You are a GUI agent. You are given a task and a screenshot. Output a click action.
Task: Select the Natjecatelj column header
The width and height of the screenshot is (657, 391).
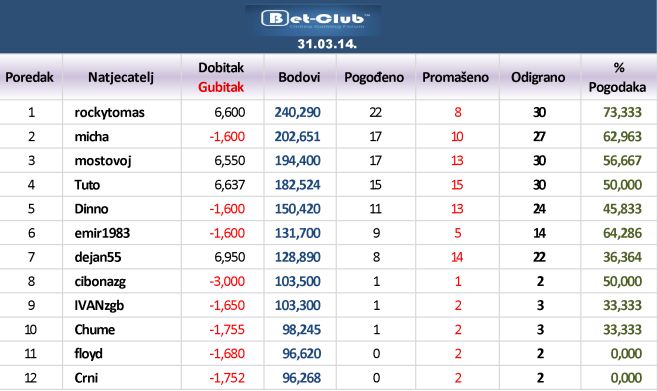(121, 77)
